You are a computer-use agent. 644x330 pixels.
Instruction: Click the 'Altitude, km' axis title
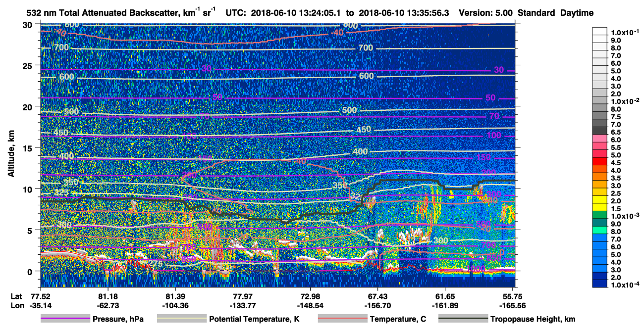11,154
